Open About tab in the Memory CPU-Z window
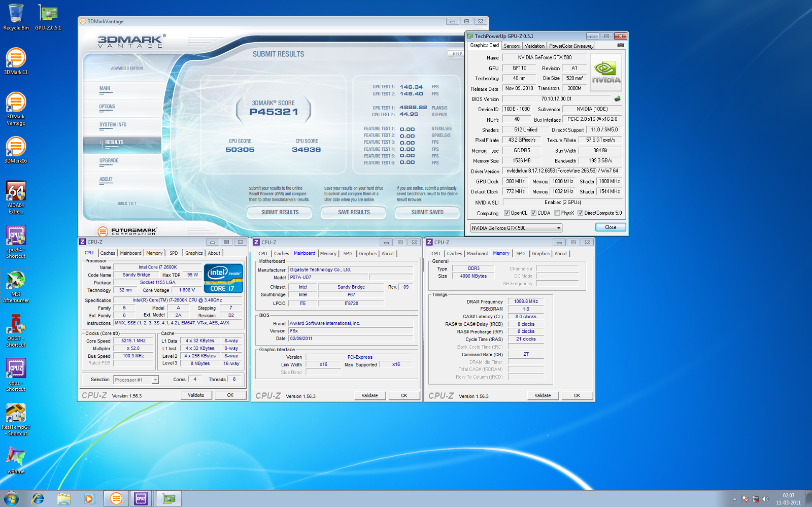Image resolution: width=812 pixels, height=507 pixels. coord(561,253)
